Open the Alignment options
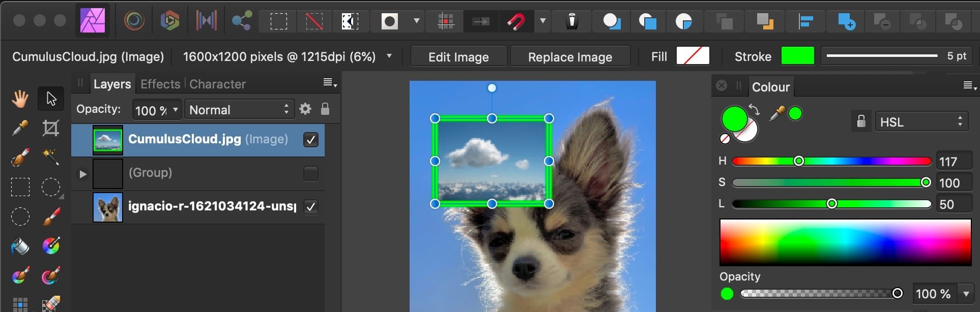Screen dimensions: 980x312 pyautogui.click(x=806, y=21)
